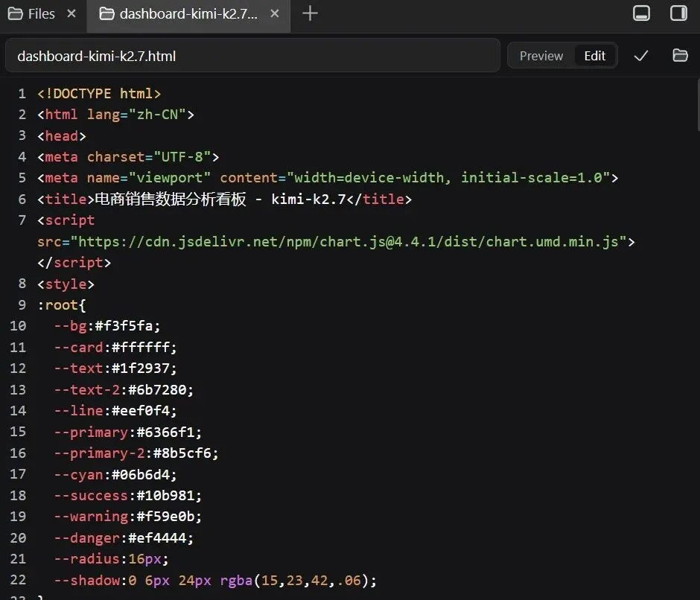Click the html lang="zh-CN" line
This screenshot has height=600, width=700.
tap(116, 115)
